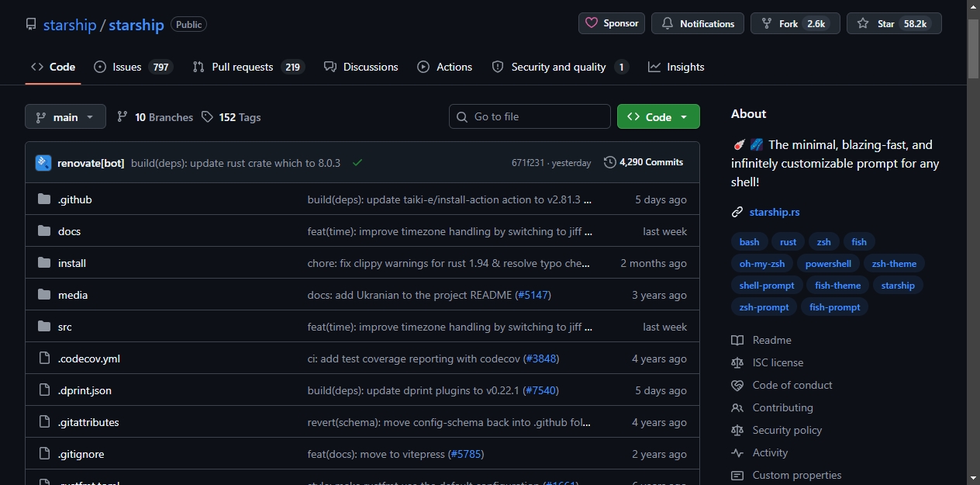Click the star icon to star repository
This screenshot has width=980, height=485.
pos(863,23)
